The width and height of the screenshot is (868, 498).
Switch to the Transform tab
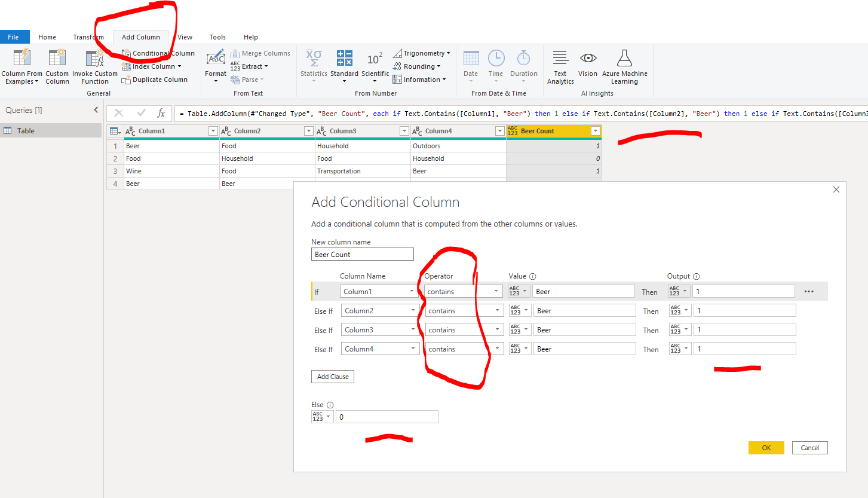[88, 37]
